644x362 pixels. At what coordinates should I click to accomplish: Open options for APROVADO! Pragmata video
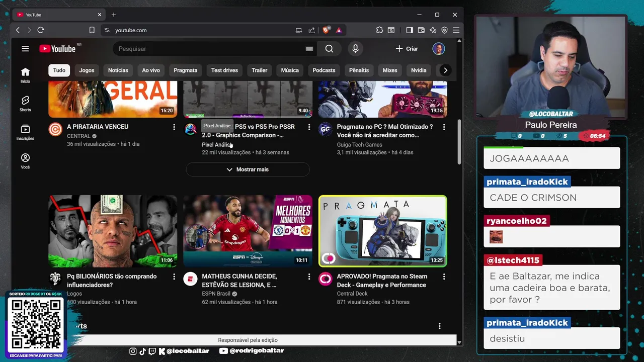coord(444,277)
